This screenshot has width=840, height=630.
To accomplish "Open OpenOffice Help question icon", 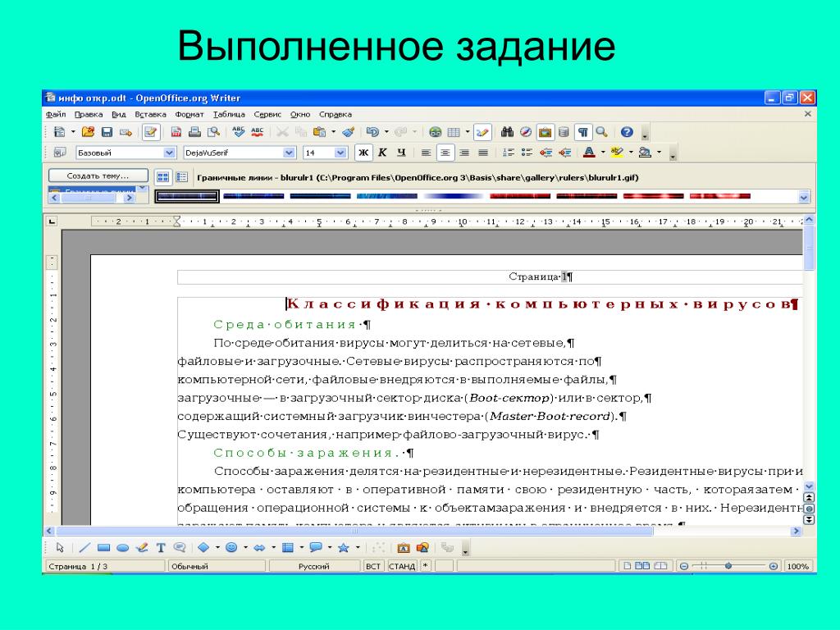I will [627, 132].
